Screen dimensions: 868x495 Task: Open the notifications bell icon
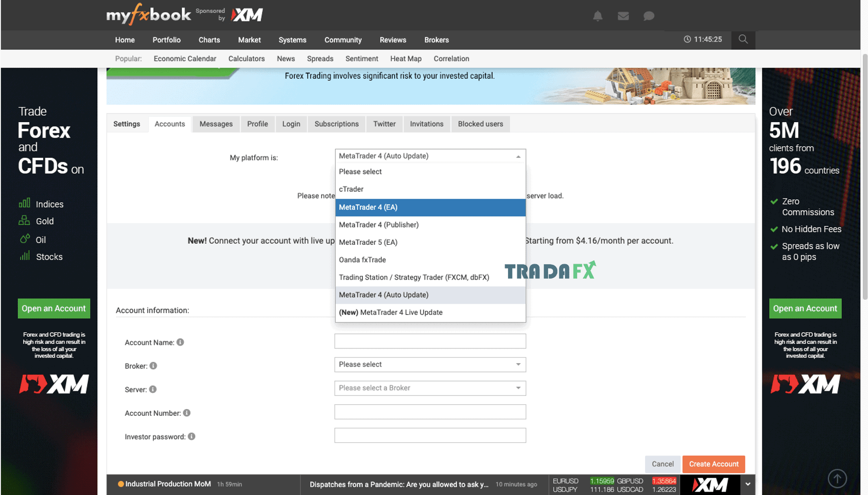(x=597, y=16)
